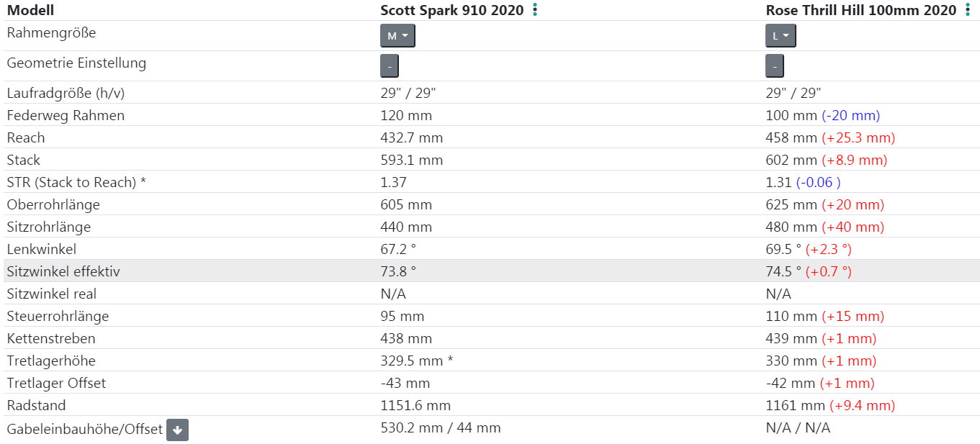
Task: Expand the Gabeleinbauhöhe/Offset down-arrow button
Action: pos(177,430)
